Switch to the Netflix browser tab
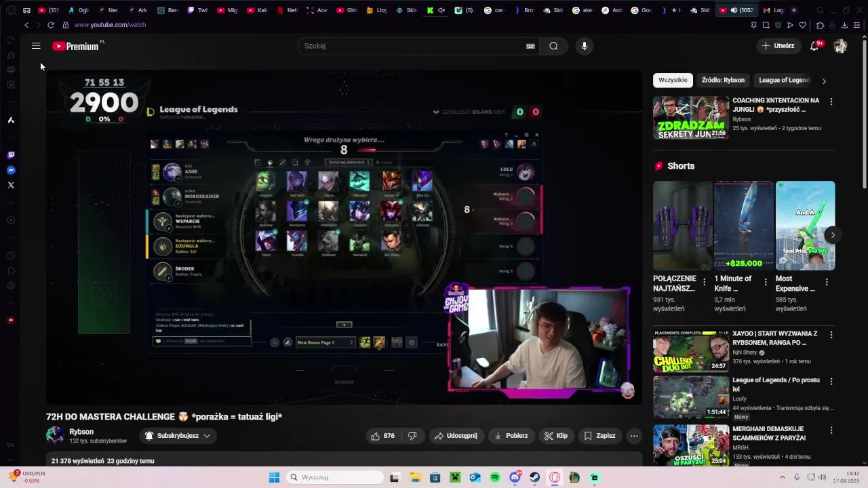This screenshot has height=488, width=868. (x=288, y=10)
